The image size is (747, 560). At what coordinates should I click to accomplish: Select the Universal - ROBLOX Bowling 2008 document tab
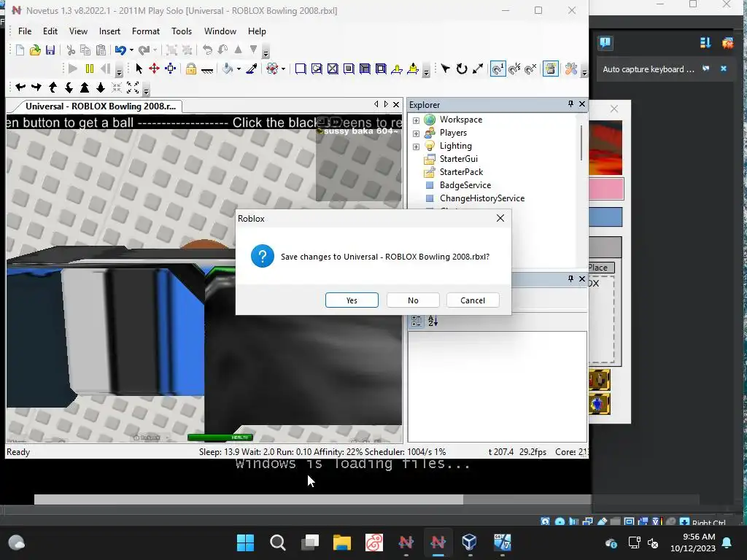(101, 106)
